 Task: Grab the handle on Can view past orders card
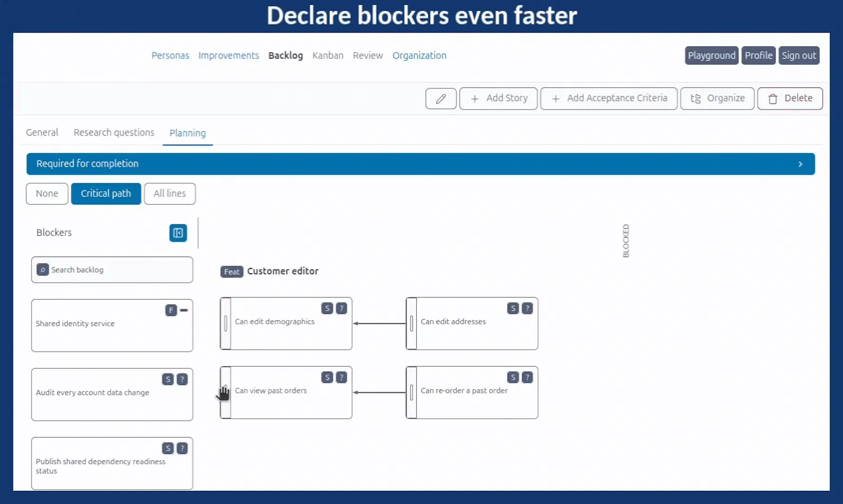click(x=226, y=392)
